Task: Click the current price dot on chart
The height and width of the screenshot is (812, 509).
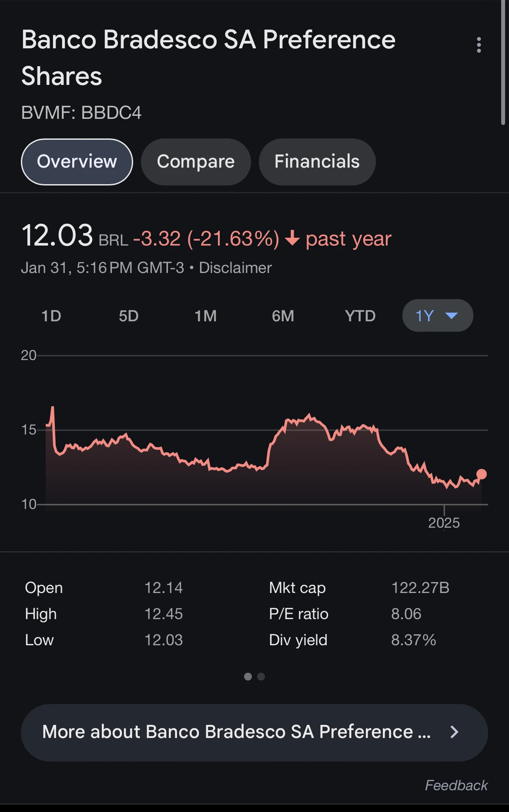Action: coord(482,474)
